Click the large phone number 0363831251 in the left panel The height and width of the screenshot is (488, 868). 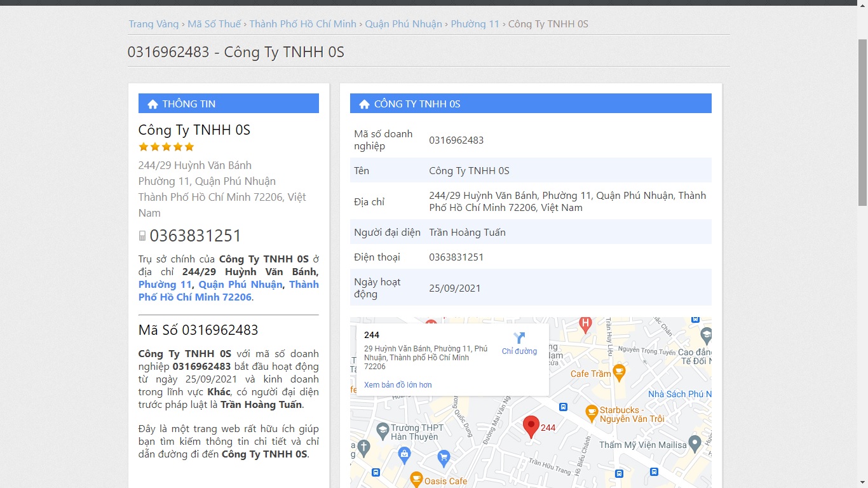tap(196, 236)
